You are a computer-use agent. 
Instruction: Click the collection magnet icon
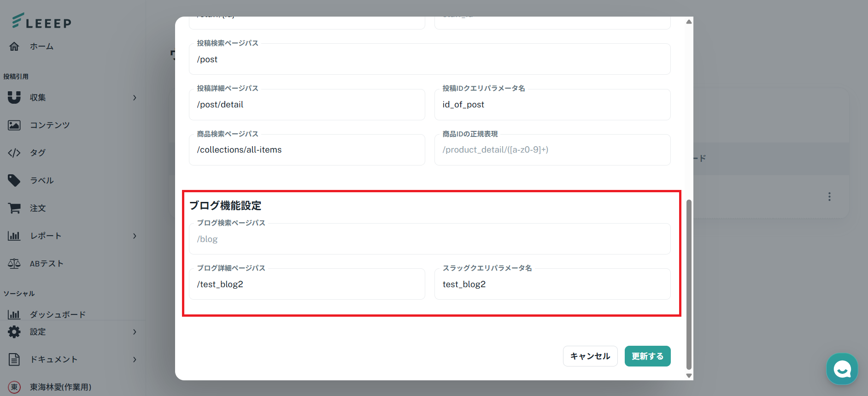point(14,97)
